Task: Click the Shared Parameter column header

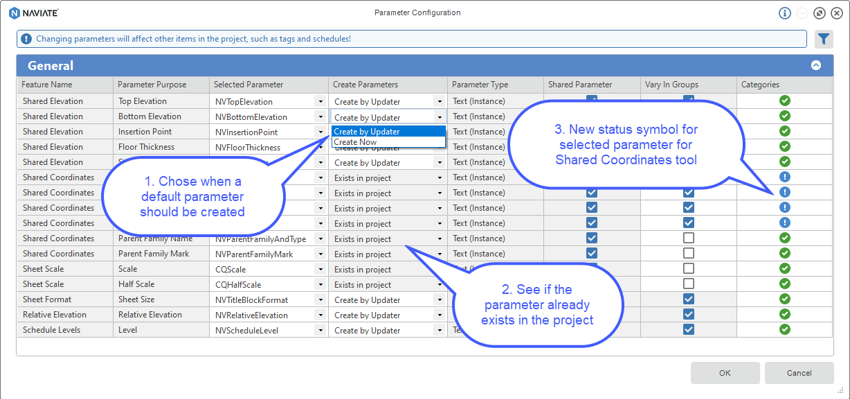Action: tap(592, 85)
